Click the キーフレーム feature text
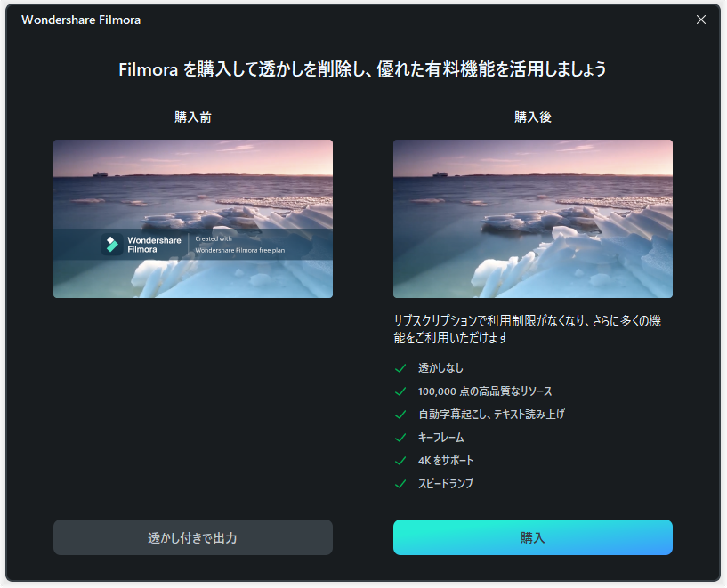The height and width of the screenshot is (588, 727). 441,438
